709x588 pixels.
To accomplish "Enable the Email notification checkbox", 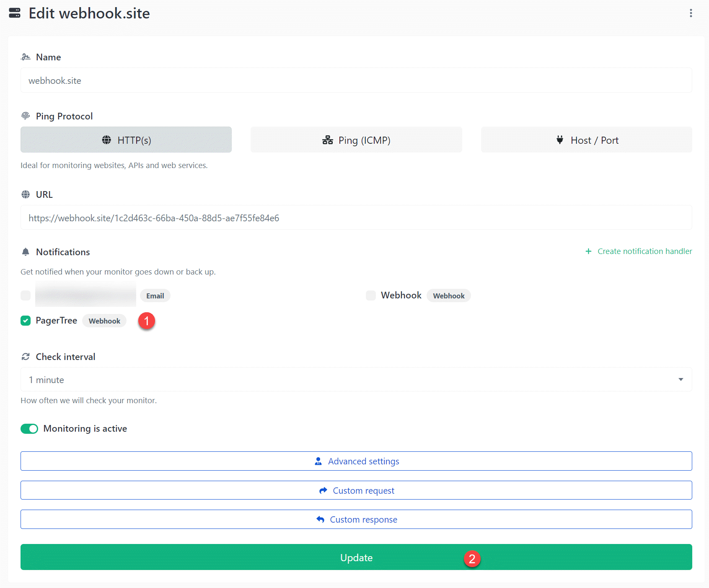I will click(x=26, y=295).
